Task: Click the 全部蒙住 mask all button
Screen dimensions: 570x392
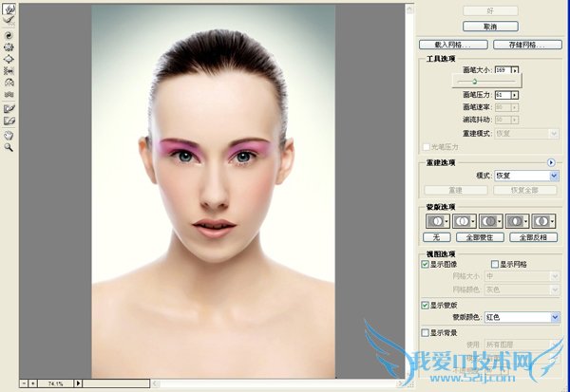Action: point(480,237)
